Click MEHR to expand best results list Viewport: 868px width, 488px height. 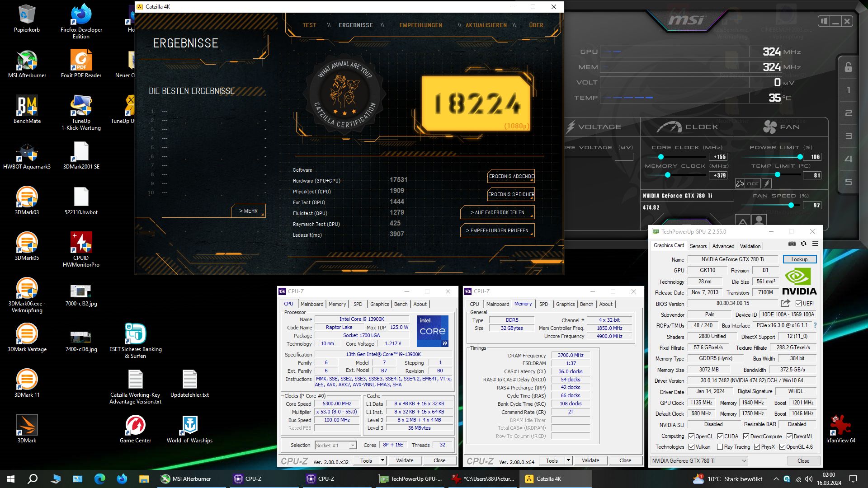248,211
